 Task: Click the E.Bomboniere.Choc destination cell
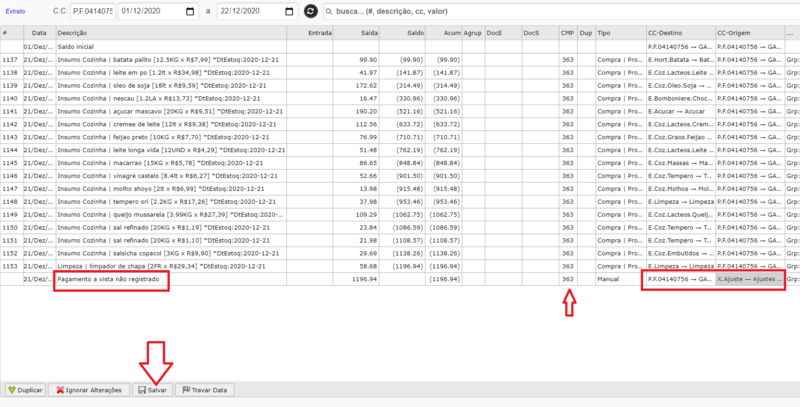point(681,98)
